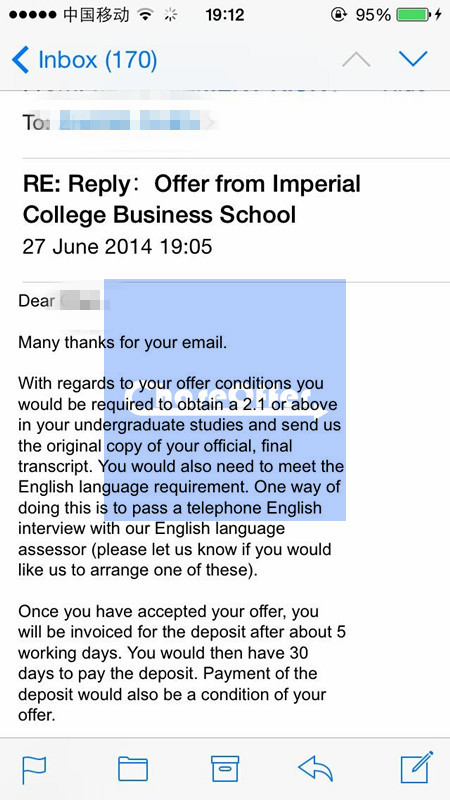Tap the flag icon in bottom toolbar

point(34,769)
